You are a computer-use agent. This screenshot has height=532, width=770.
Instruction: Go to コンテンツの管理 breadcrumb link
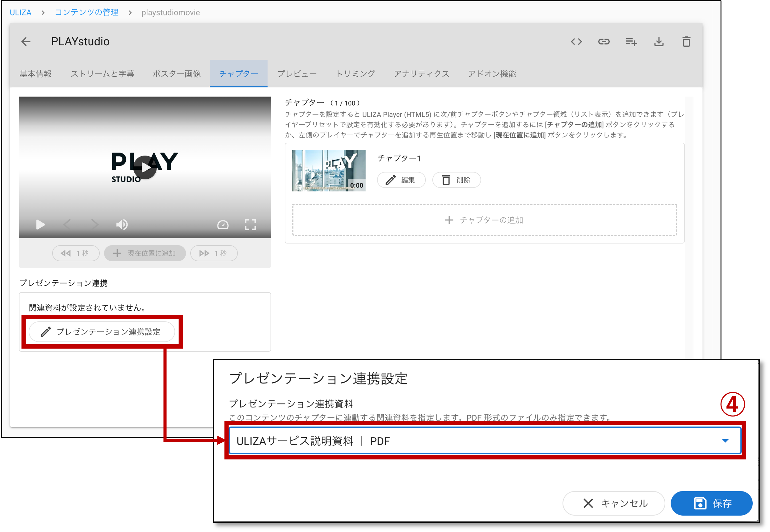[87, 12]
